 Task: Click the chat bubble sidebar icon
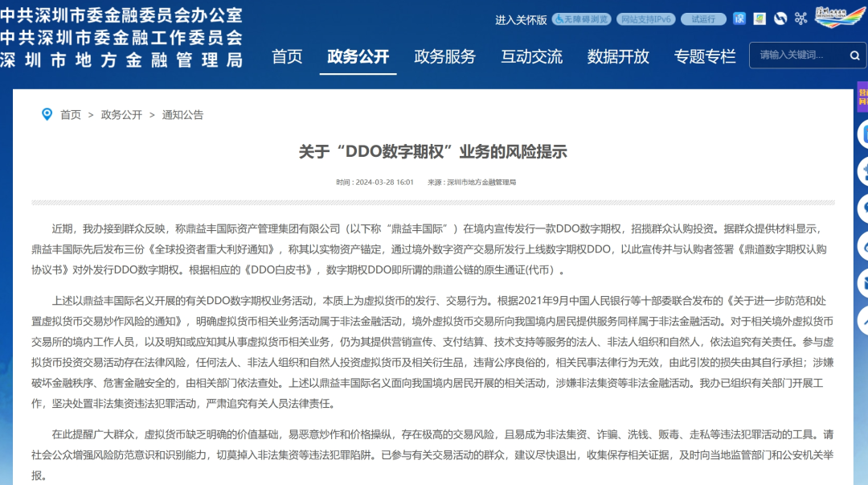863,209
